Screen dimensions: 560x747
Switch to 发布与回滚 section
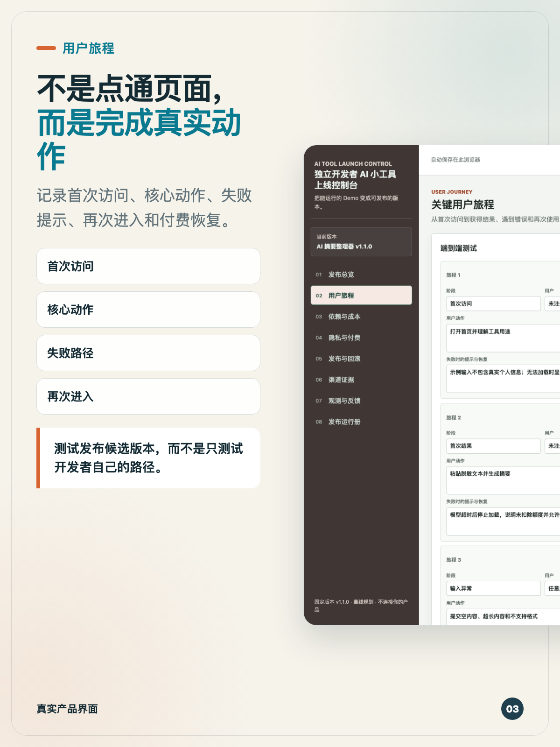coord(361,359)
